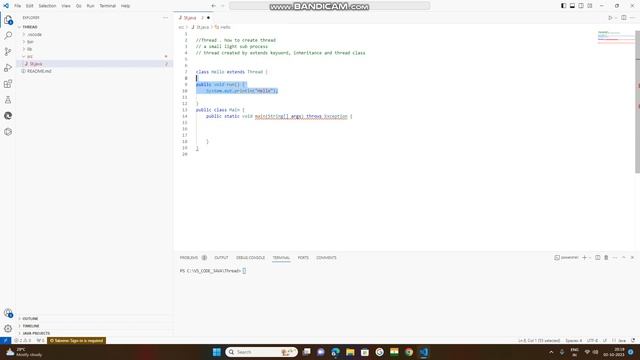640x360 pixels.
Task: Split the terminal panel
Action: click(x=598, y=258)
